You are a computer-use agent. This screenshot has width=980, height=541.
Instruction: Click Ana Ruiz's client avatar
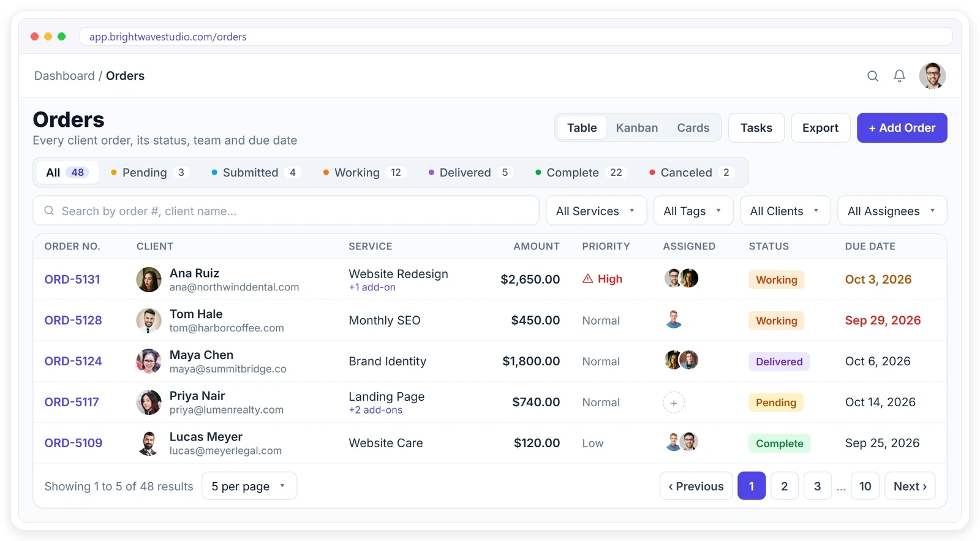(149, 279)
